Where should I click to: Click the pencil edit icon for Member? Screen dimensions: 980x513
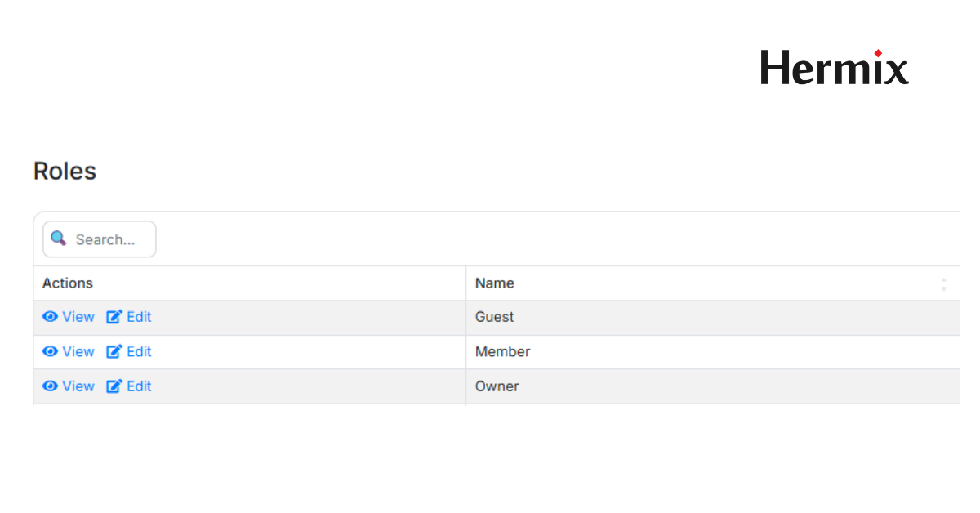(x=114, y=351)
